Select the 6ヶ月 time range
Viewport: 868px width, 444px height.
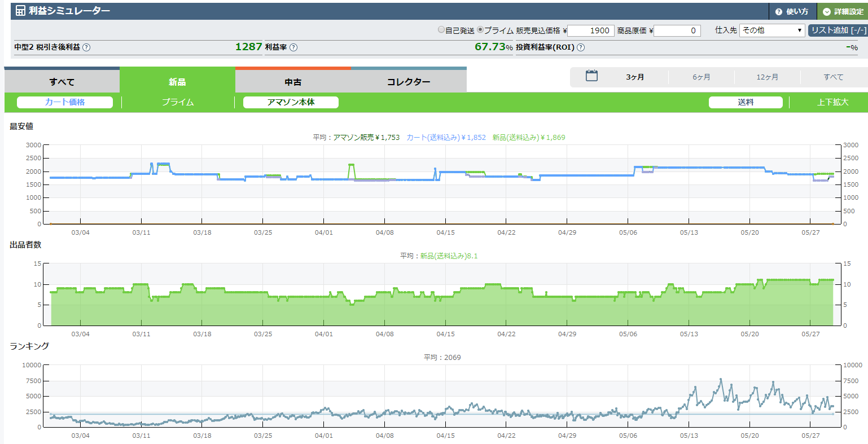pos(702,77)
